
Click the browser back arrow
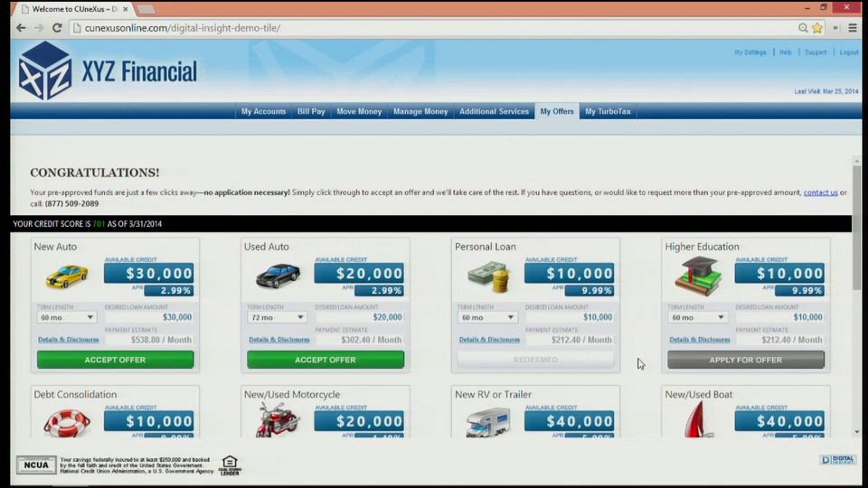pyautogui.click(x=21, y=28)
